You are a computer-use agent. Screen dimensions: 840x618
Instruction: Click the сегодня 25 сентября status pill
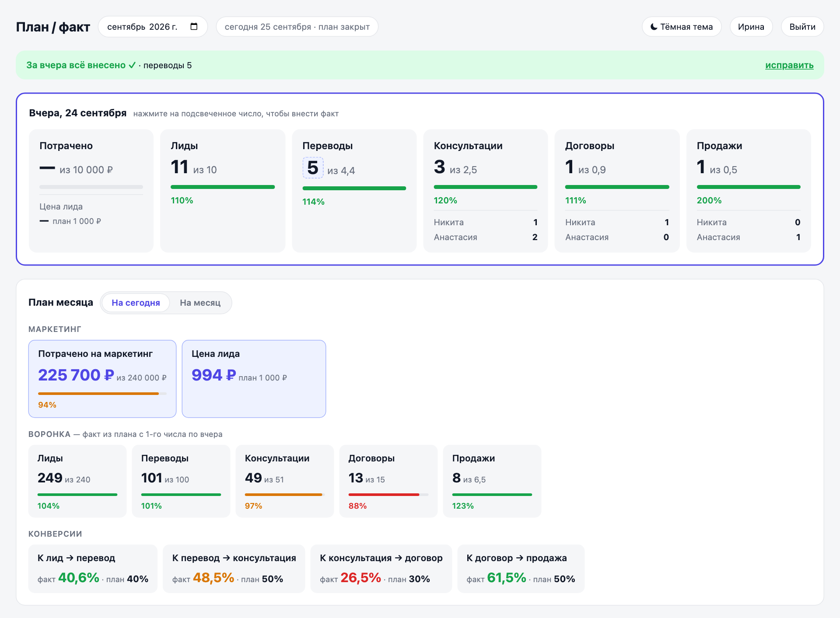[x=297, y=27]
